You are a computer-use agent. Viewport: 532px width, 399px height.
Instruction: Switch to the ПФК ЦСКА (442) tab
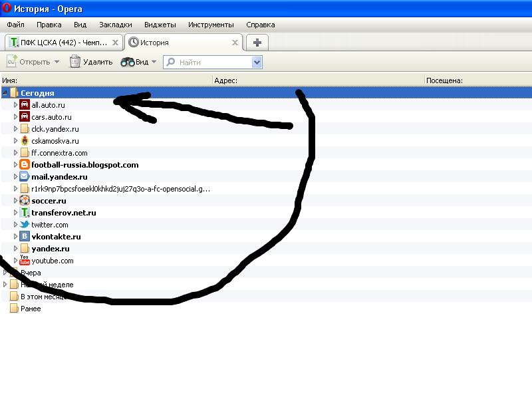coord(63,43)
